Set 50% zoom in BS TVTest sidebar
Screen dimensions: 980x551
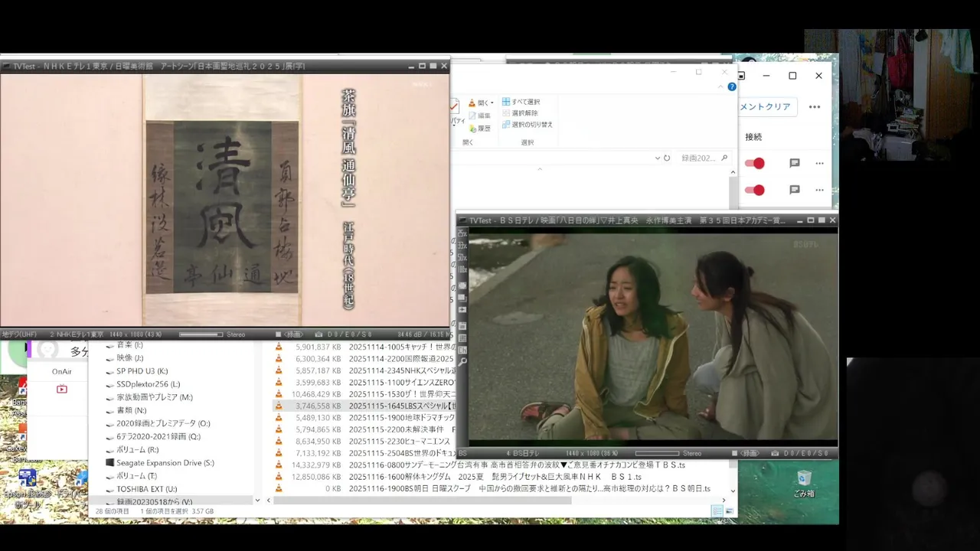462,258
